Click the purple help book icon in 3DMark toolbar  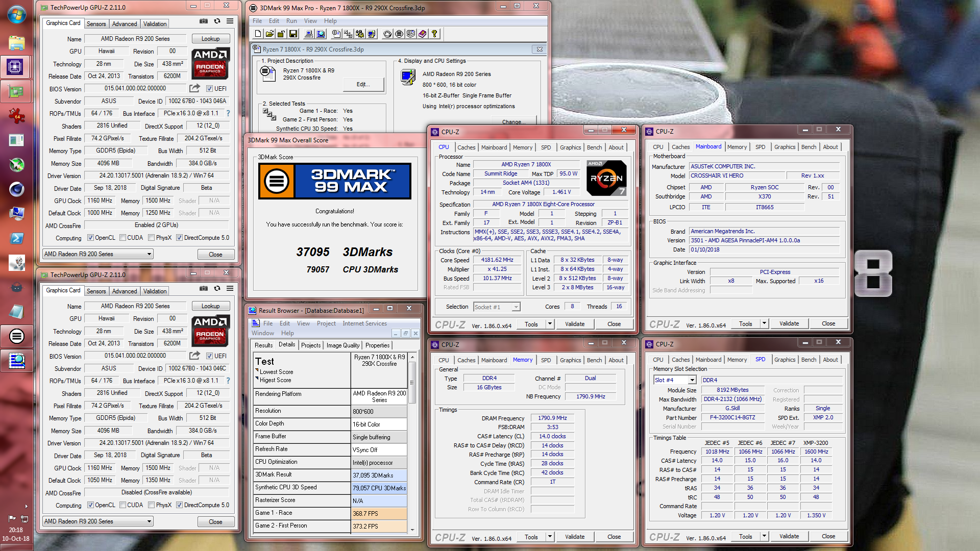[423, 34]
